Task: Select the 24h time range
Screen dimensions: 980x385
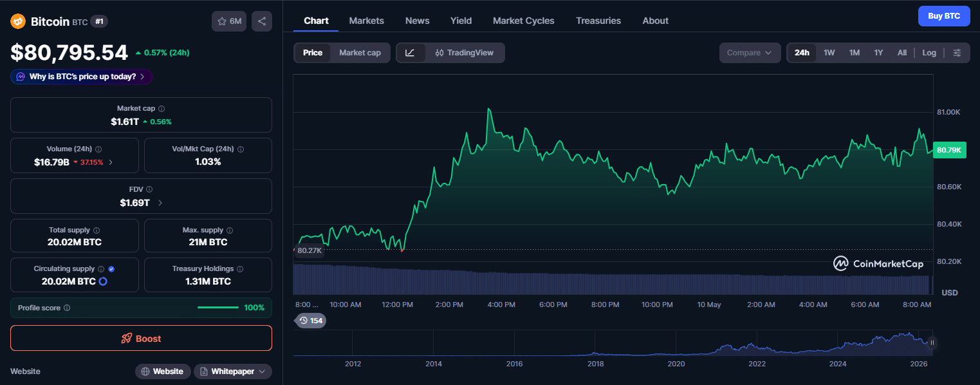Action: pos(802,53)
